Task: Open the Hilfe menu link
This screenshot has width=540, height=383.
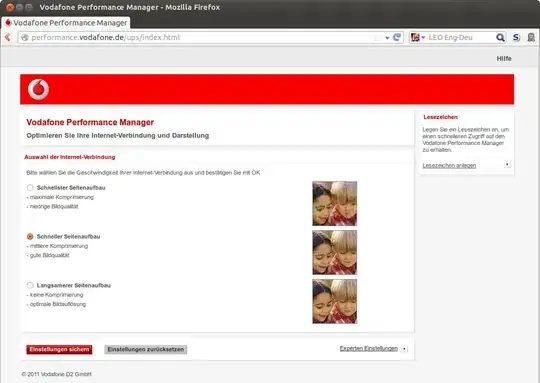Action: tap(504, 59)
